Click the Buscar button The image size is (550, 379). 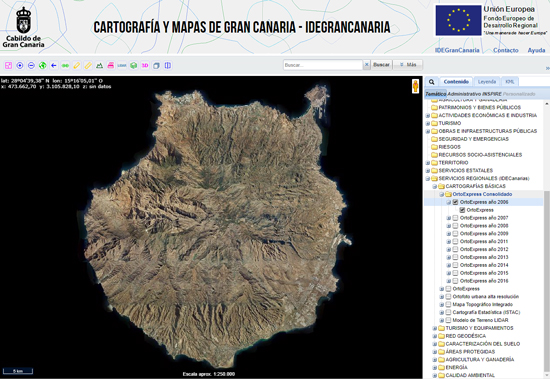[381, 65]
